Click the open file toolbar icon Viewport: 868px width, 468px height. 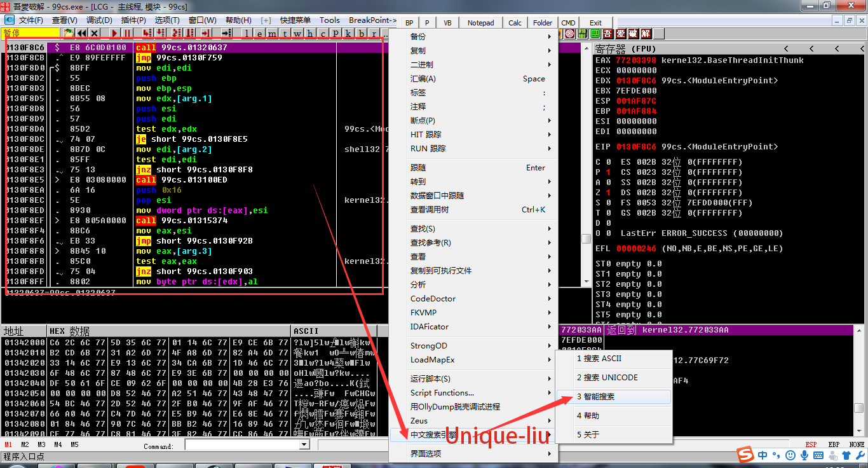[69, 33]
